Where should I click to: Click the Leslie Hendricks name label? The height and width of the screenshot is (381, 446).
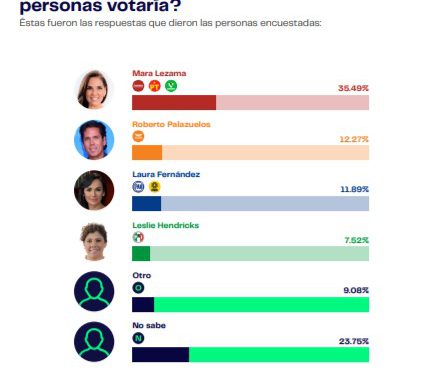(166, 225)
